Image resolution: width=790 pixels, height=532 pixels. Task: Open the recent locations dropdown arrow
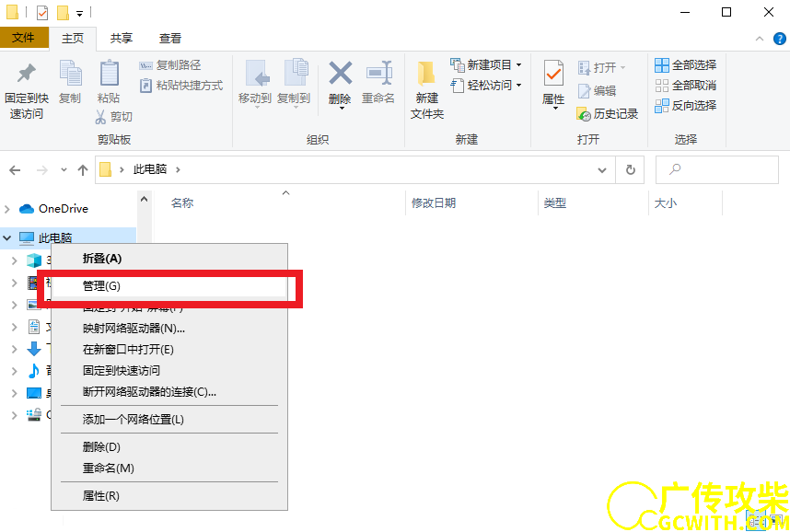pyautogui.click(x=64, y=170)
